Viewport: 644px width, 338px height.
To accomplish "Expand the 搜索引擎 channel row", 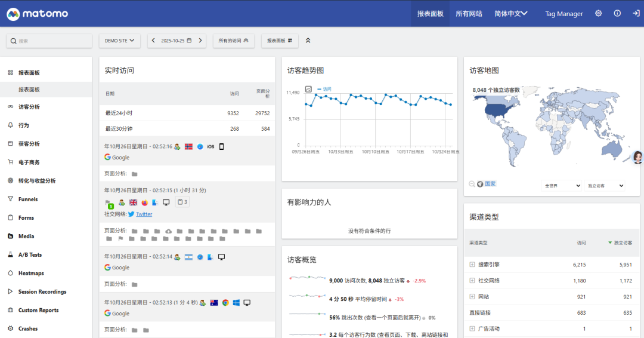I will click(x=472, y=265).
